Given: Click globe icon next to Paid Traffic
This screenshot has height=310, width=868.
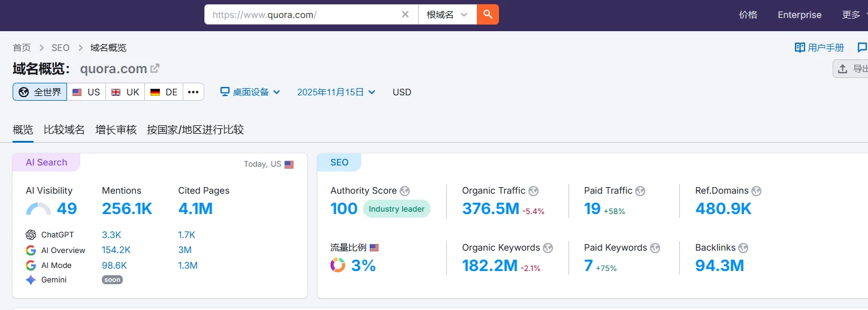Looking at the screenshot, I should point(640,191).
